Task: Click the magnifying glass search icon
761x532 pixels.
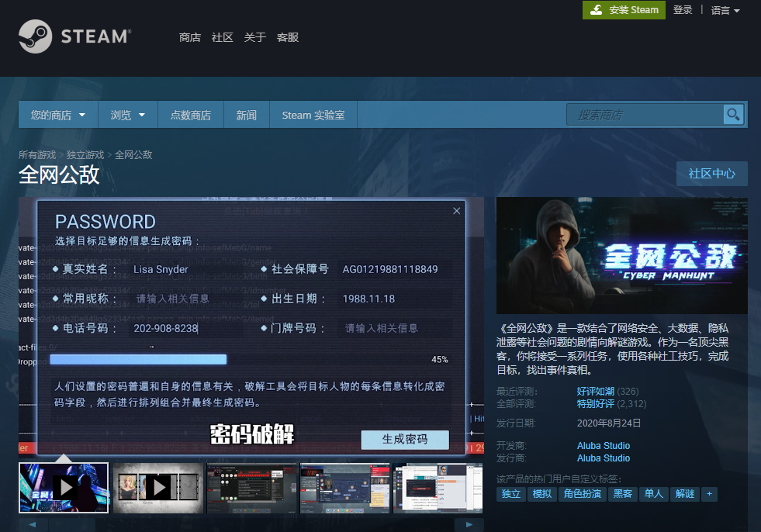Action: point(732,114)
